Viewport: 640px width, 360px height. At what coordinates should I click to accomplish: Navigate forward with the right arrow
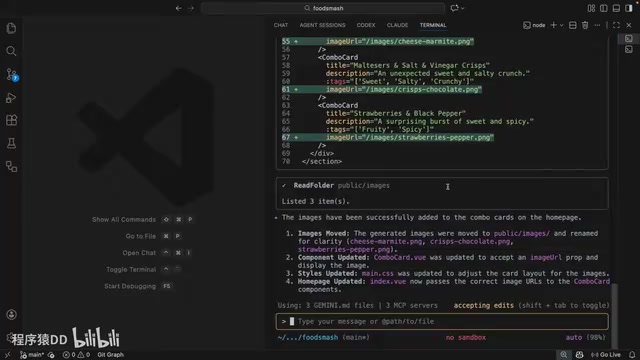click(x=191, y=8)
